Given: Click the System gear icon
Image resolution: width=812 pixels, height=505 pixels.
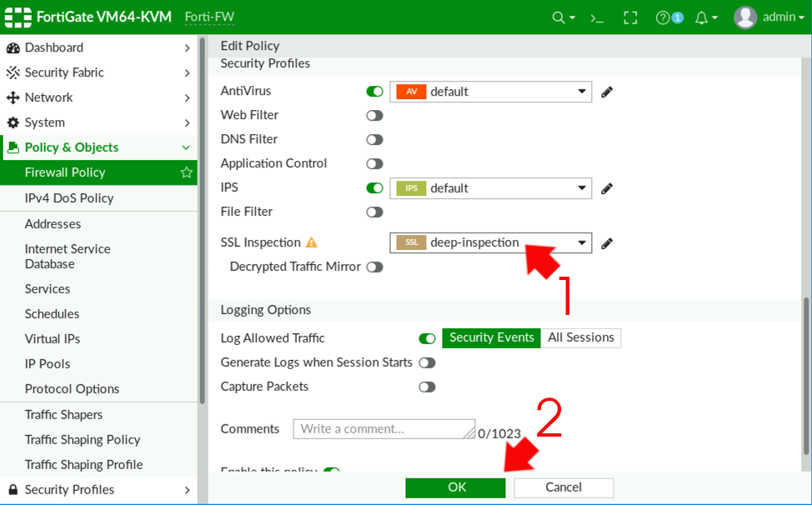Looking at the screenshot, I should [13, 122].
